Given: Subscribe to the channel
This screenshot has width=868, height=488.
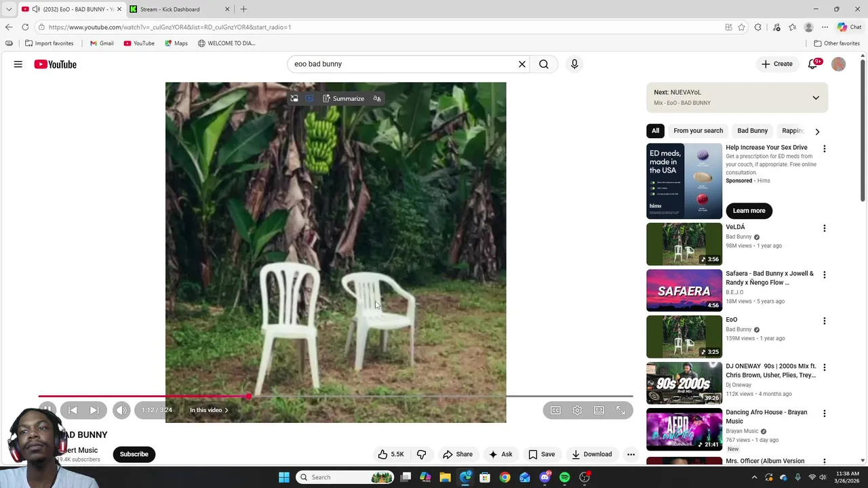Looking at the screenshot, I should tap(134, 454).
